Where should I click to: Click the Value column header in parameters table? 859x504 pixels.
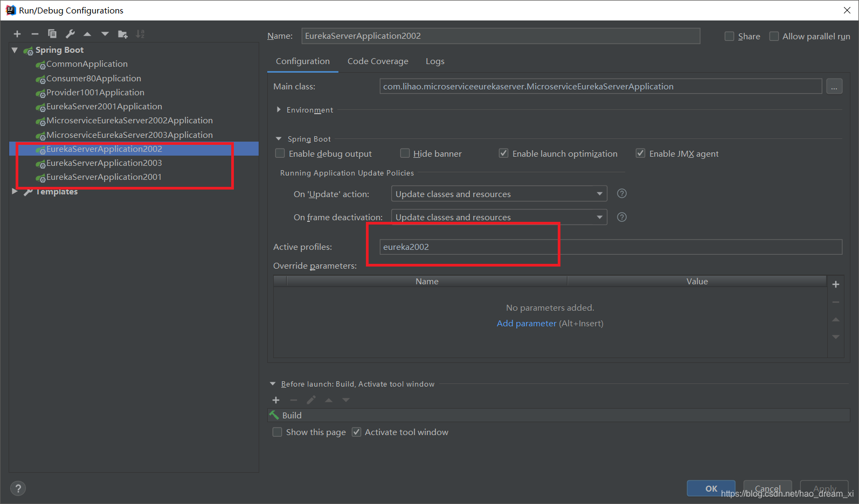[697, 281]
